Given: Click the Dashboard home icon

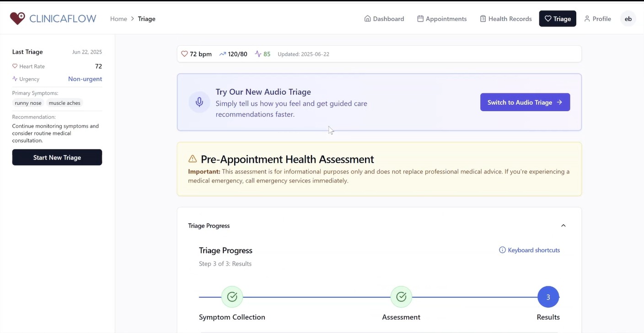Looking at the screenshot, I should click(x=367, y=18).
